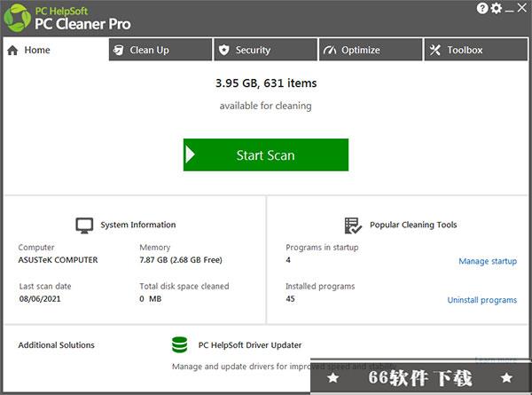Click the Driver Updater database icon
Screen dimensions: 532x395
(179, 344)
